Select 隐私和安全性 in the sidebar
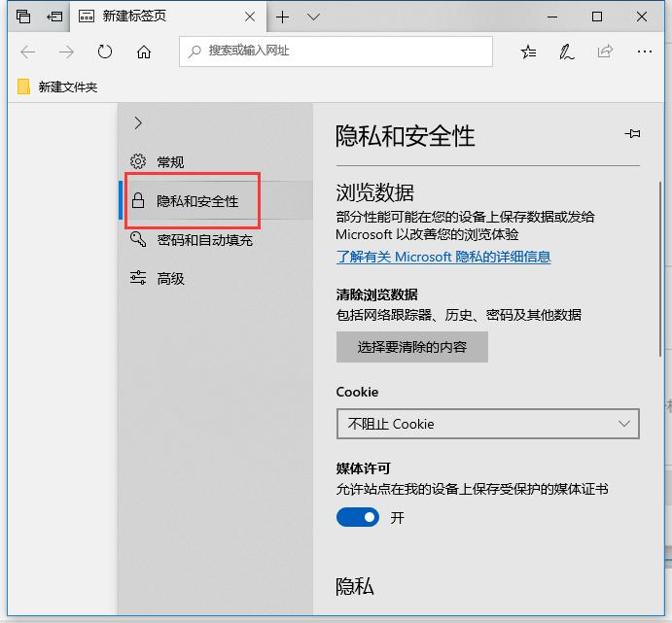This screenshot has width=672, height=623. (216, 200)
